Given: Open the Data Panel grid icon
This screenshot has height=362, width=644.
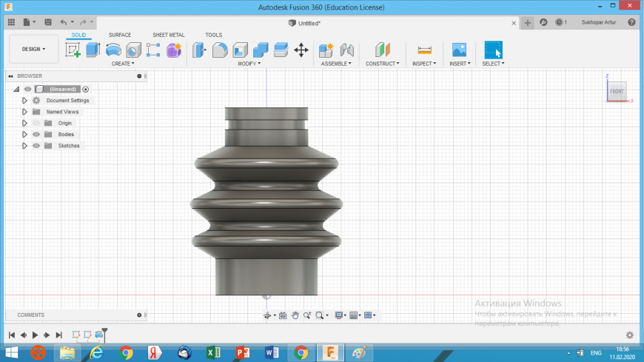Looking at the screenshot, I should click(12, 22).
